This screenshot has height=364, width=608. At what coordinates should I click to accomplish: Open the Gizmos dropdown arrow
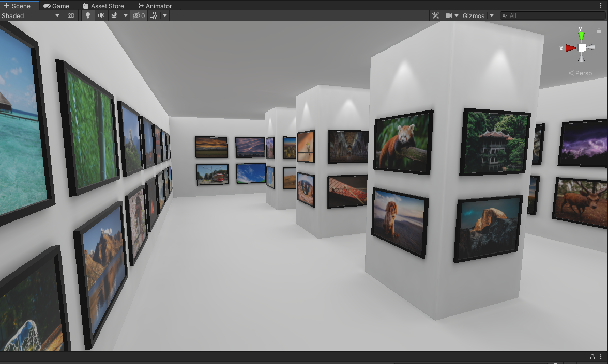491,15
